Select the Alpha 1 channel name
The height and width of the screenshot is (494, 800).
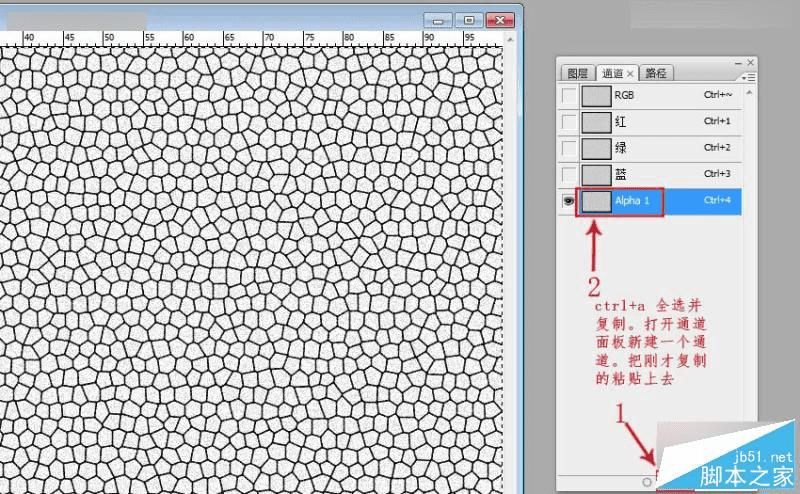632,201
